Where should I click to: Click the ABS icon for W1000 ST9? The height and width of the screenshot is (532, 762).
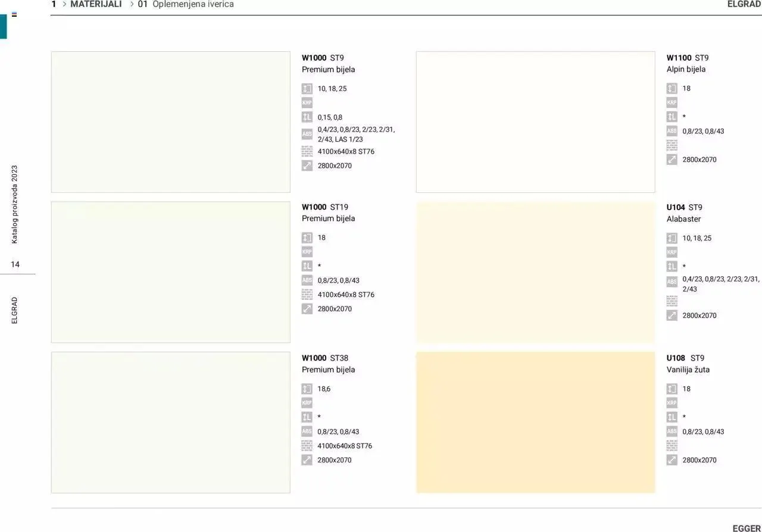click(307, 134)
